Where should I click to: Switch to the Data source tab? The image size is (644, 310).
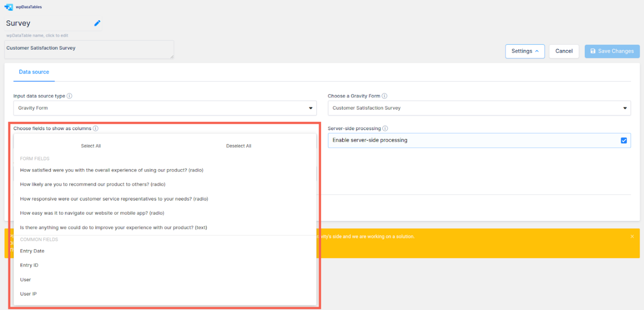tap(34, 72)
